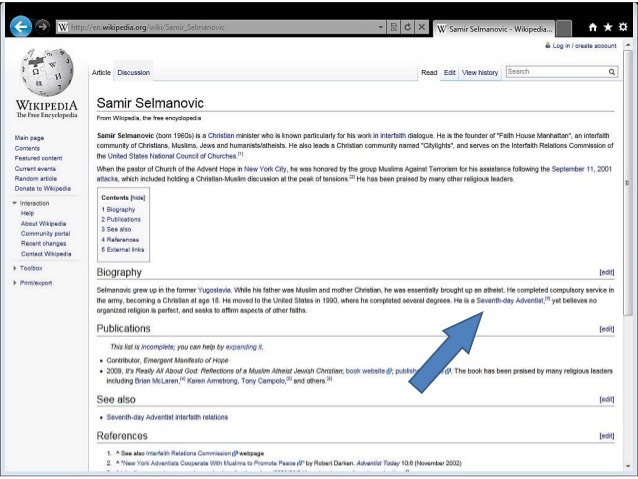Click the scrollbar down arrow

(x=628, y=466)
